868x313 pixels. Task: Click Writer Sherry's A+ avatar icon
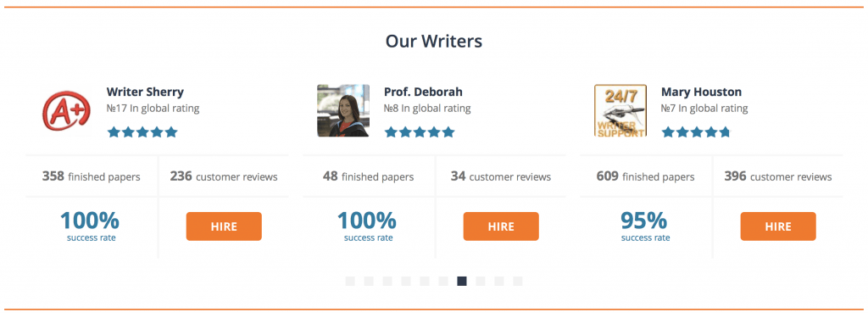pos(66,110)
